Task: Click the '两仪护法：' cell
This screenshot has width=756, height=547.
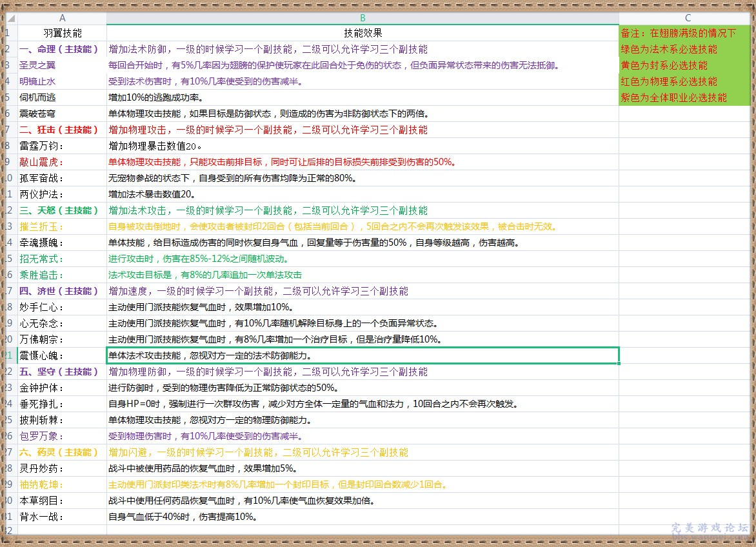Action: point(62,194)
